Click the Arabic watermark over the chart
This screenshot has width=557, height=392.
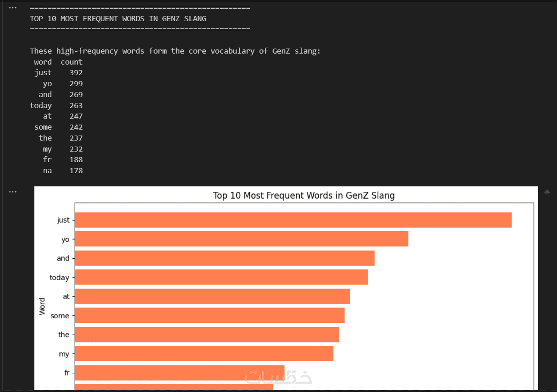278,376
